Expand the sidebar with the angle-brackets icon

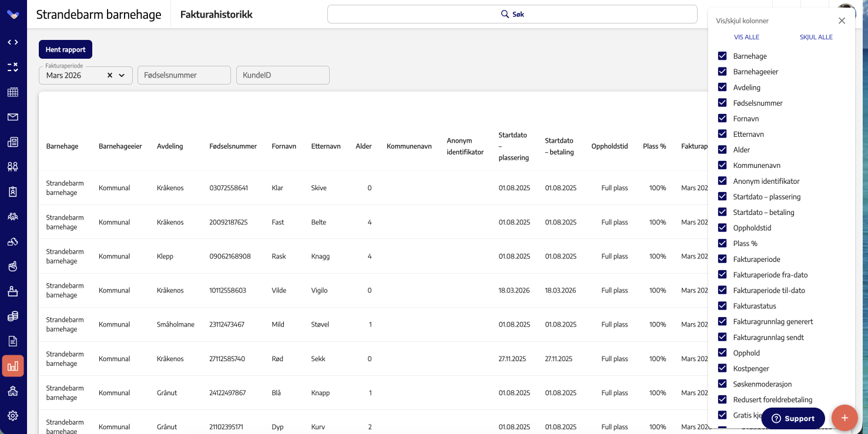click(13, 42)
